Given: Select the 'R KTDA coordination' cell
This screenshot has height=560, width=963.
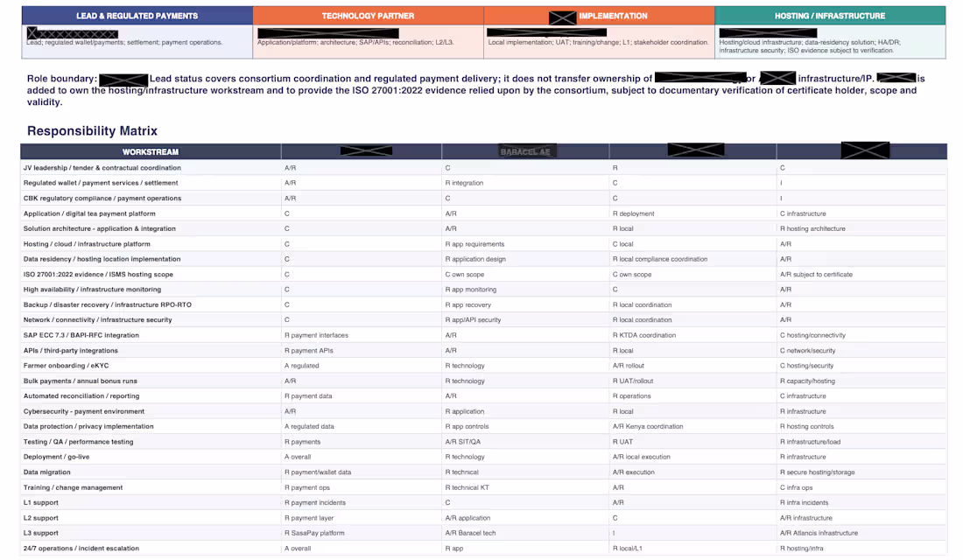Looking at the screenshot, I should point(644,335).
